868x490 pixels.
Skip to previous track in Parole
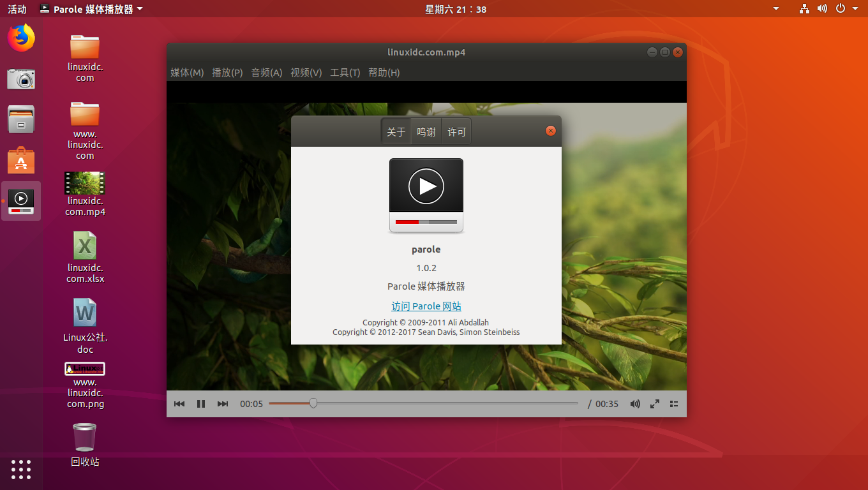click(179, 404)
